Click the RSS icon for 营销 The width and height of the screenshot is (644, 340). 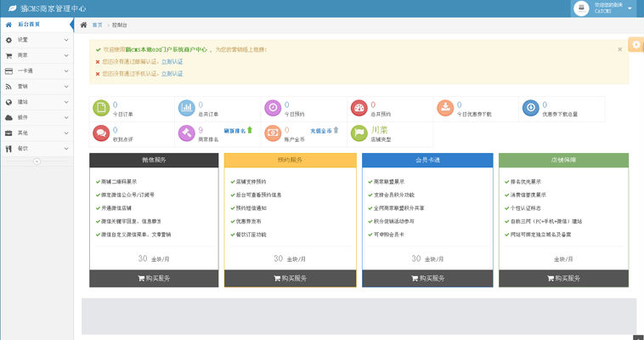tap(8, 87)
